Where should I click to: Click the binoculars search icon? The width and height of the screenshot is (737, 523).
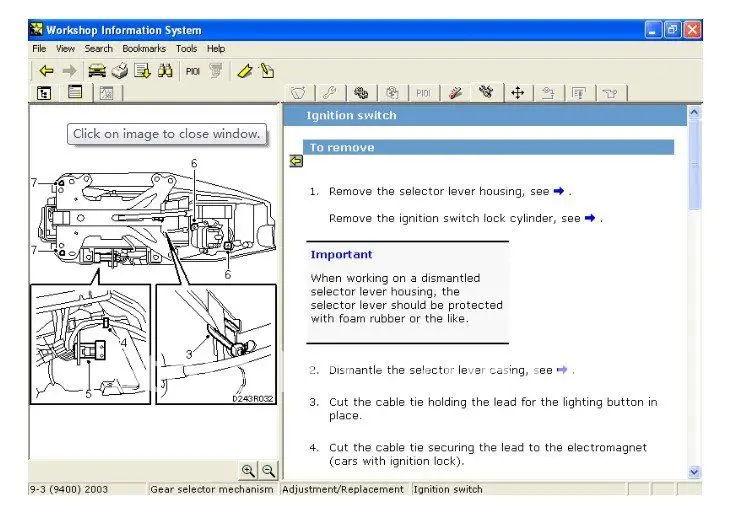pyautogui.click(x=165, y=71)
